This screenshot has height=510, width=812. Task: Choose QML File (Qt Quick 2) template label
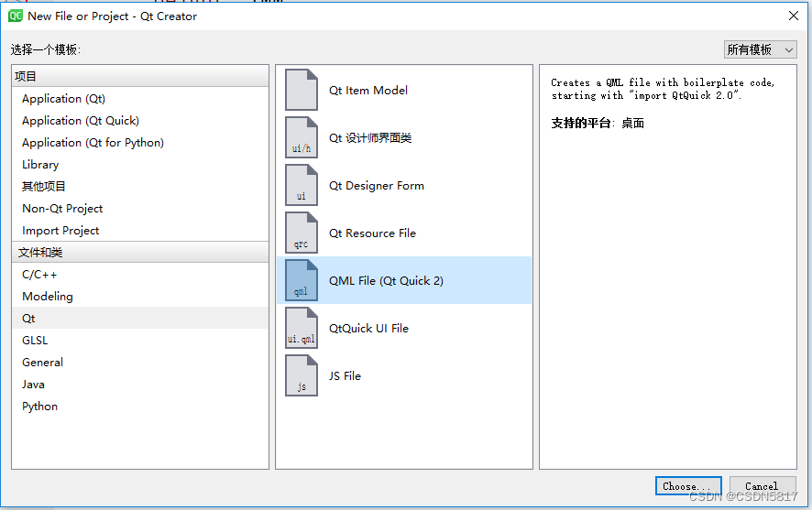[387, 281]
